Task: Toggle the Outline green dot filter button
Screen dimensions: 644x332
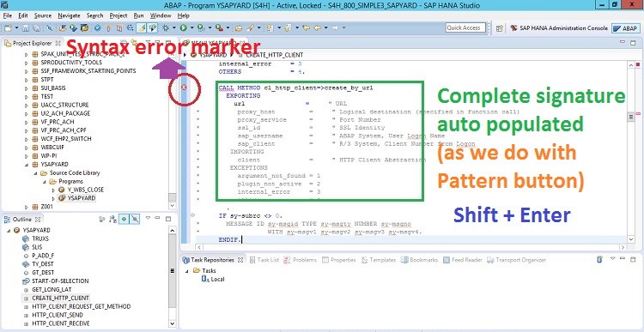Action: 123,220
